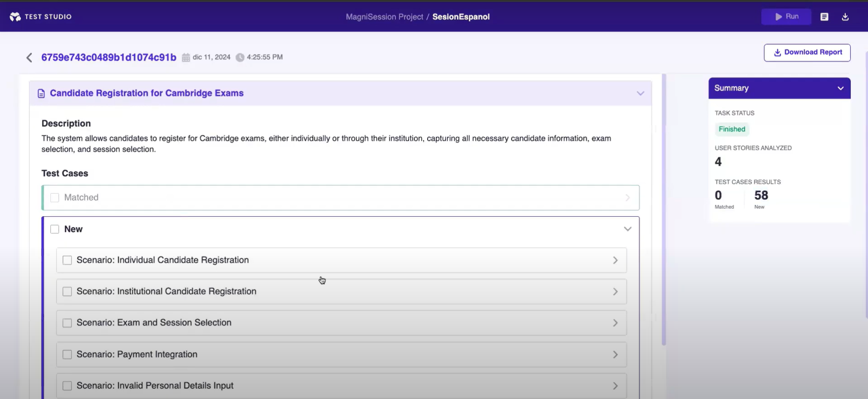Open the document list icon in header
Viewport: 868px width, 399px height.
(x=824, y=17)
